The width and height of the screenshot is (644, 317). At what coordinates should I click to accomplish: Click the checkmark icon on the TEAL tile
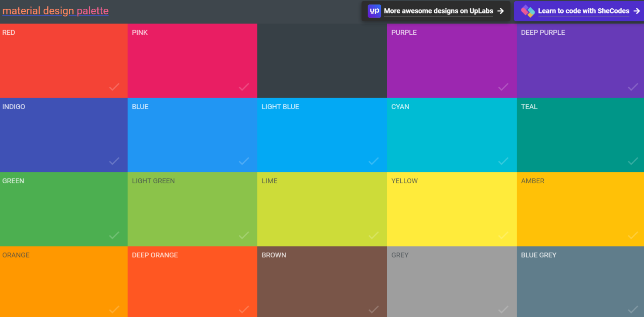(633, 161)
